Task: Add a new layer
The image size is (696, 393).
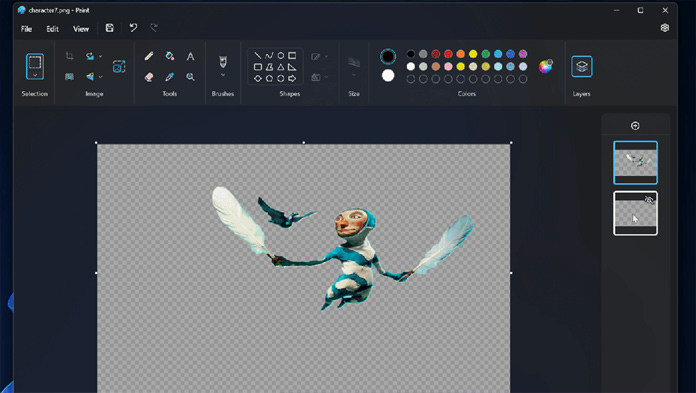Action: pyautogui.click(x=635, y=126)
